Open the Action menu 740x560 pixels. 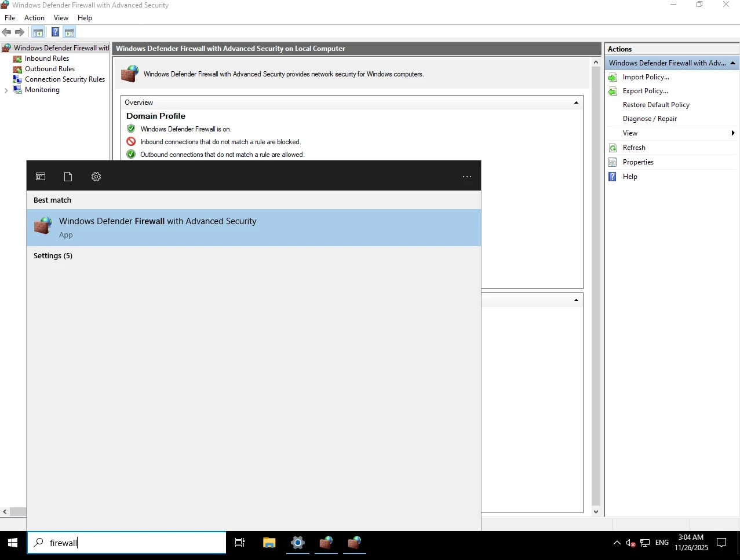click(x=34, y=18)
